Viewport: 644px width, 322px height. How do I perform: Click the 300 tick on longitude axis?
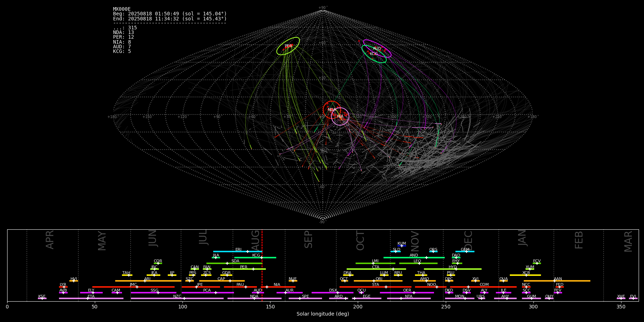pos(533,307)
